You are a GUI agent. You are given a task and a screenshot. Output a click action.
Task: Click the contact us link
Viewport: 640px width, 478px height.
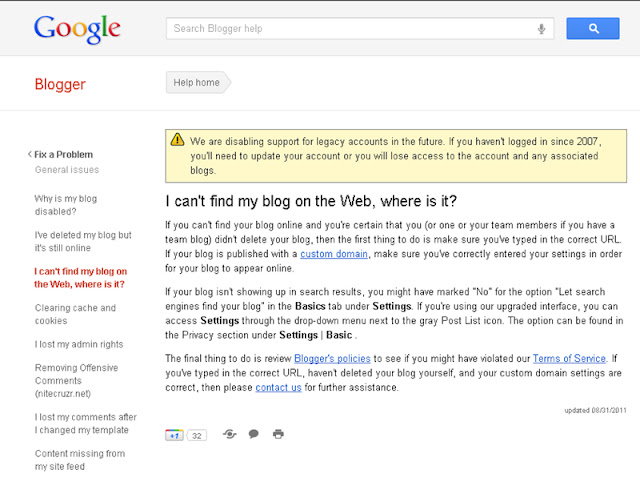[278, 387]
